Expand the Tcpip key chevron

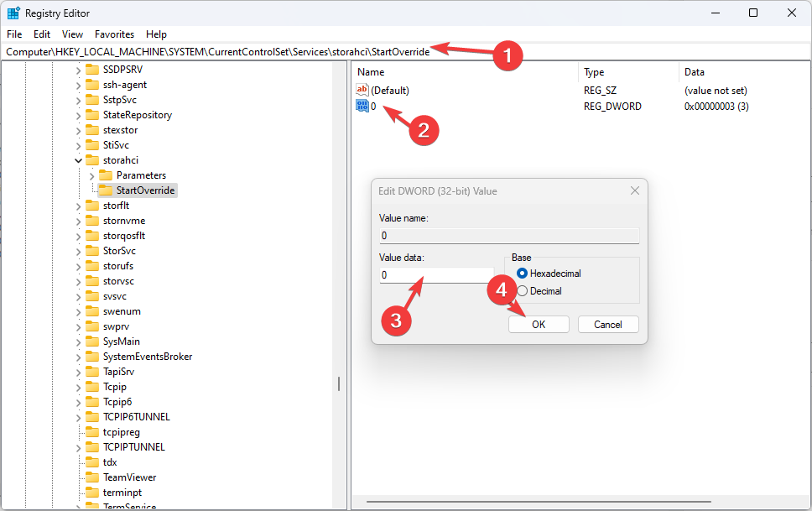pos(78,387)
